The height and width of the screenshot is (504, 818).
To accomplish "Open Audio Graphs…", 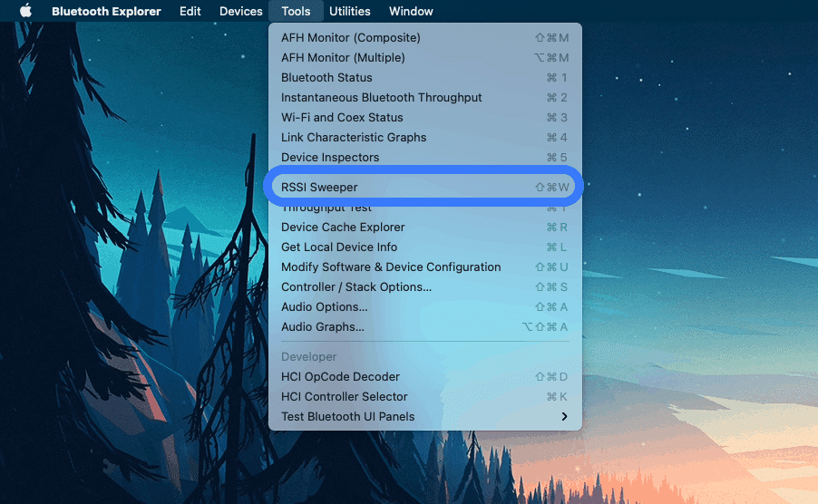I will [425, 327].
